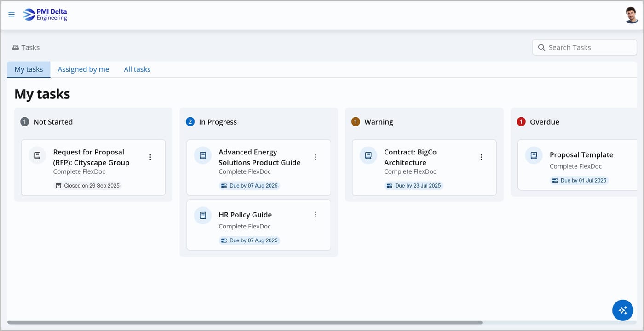Click the Due by 01 Jul 2025 tag
Viewport: 644px width, 331px height.
tap(579, 181)
